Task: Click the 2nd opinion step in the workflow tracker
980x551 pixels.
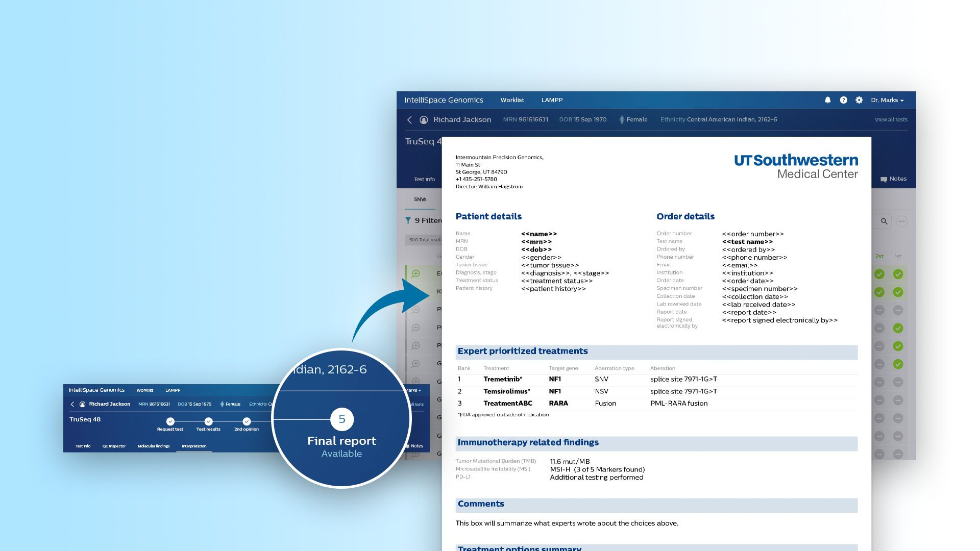Action: click(247, 421)
